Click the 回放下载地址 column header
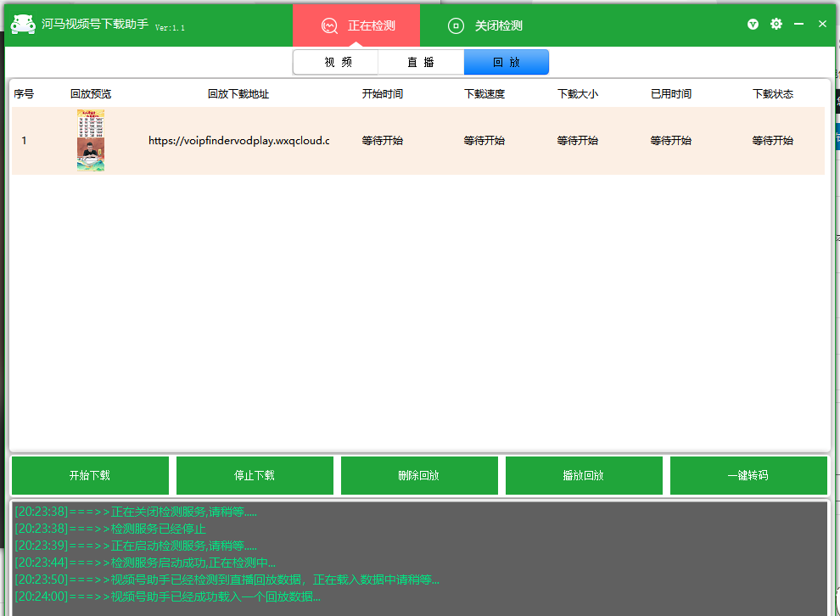The height and width of the screenshot is (616, 840). (x=238, y=94)
